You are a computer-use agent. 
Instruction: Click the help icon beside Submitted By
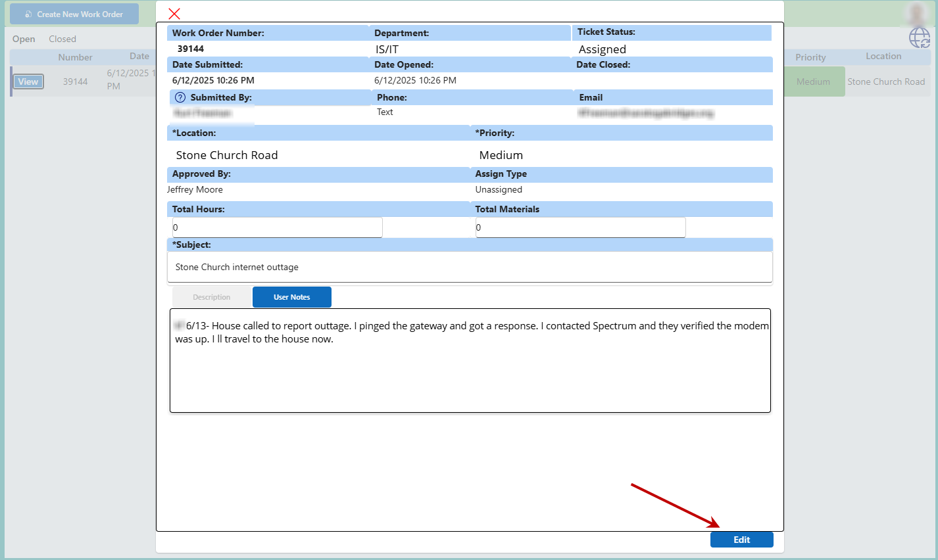click(x=180, y=97)
